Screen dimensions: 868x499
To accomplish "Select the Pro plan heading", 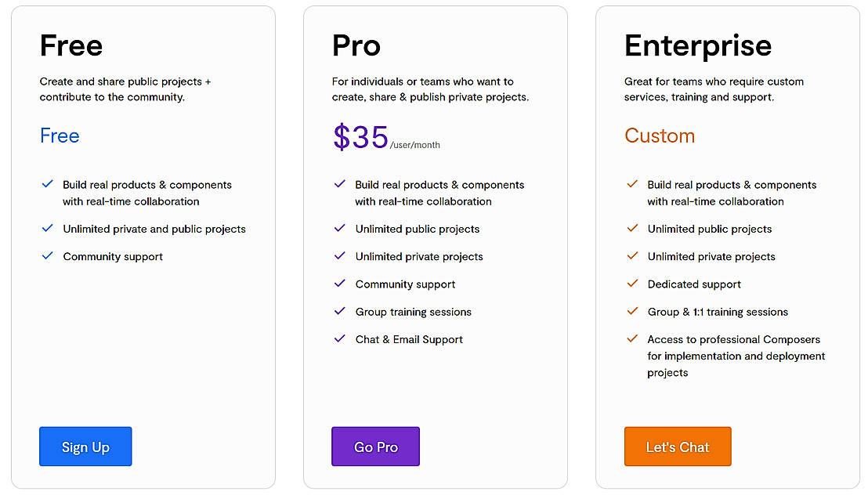I will 356,45.
